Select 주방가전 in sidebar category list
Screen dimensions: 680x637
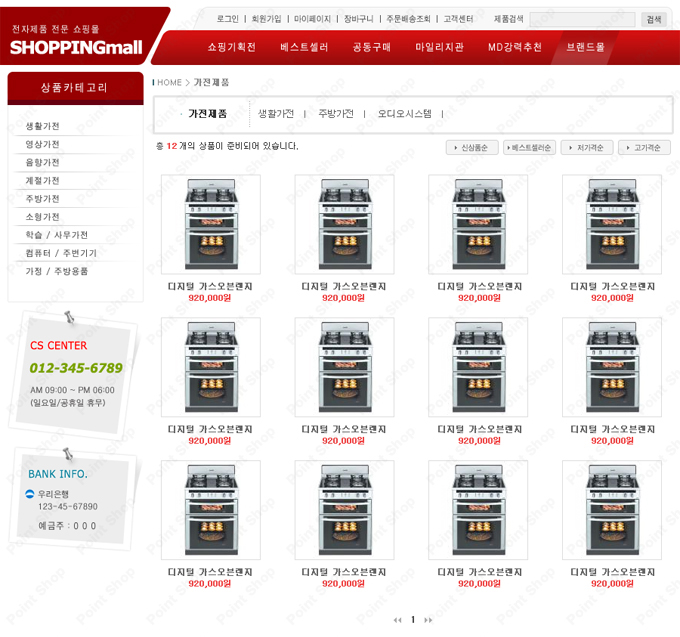pos(42,199)
